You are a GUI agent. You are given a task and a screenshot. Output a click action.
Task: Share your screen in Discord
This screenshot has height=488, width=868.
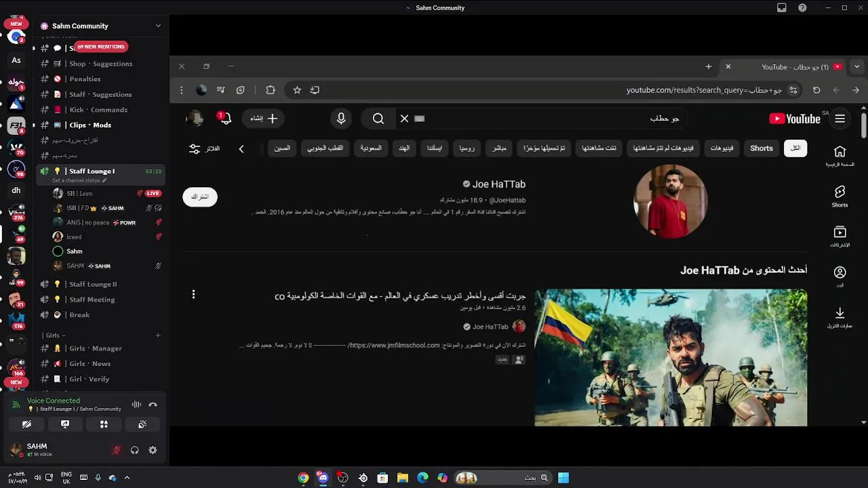click(65, 424)
